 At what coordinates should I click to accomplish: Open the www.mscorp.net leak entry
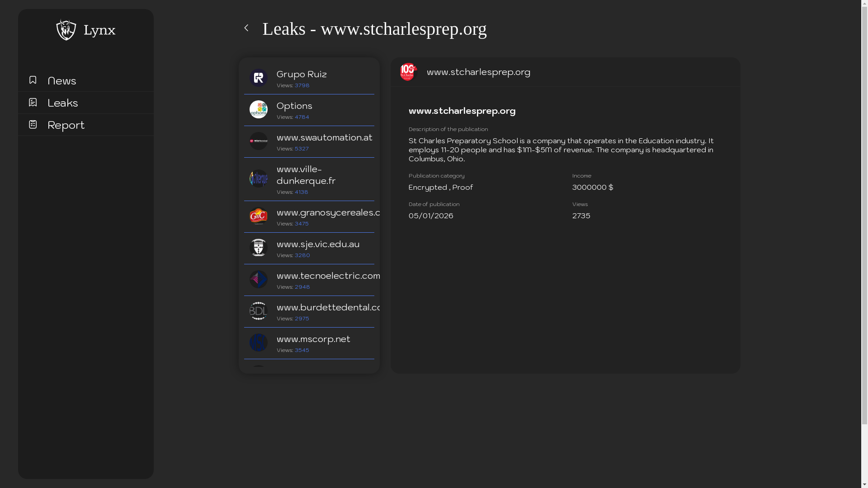[313, 339]
